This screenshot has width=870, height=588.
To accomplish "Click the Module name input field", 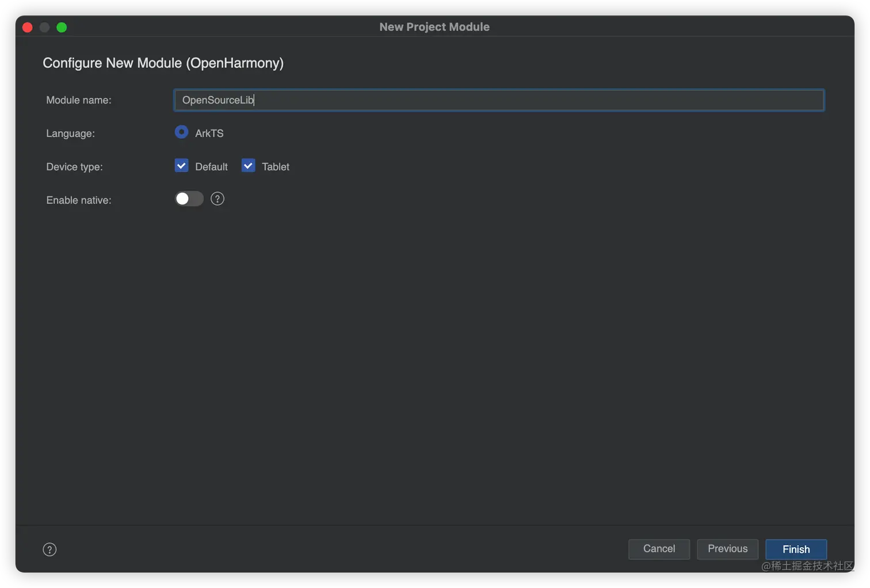I will (x=499, y=100).
